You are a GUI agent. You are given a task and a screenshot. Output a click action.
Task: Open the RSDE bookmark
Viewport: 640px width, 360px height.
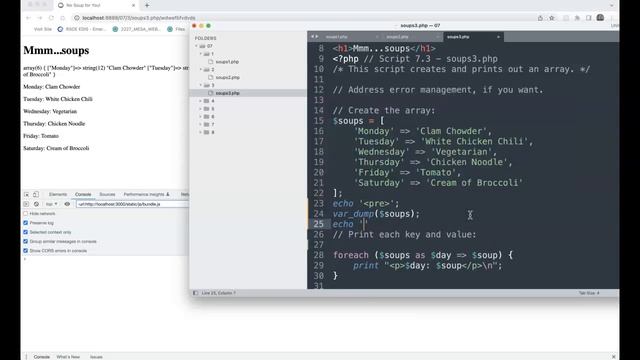[x=81, y=29]
